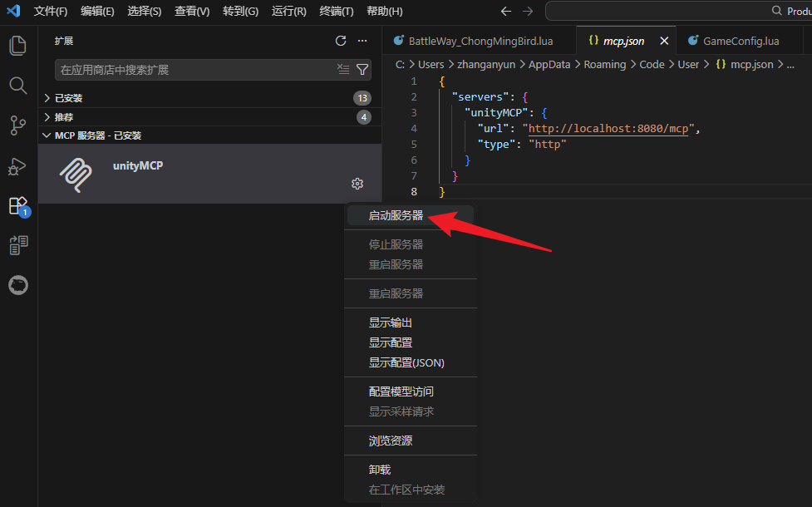Click the Roaming breadcrumb segment
Viewport: 812px width, 507px height.
(605, 64)
